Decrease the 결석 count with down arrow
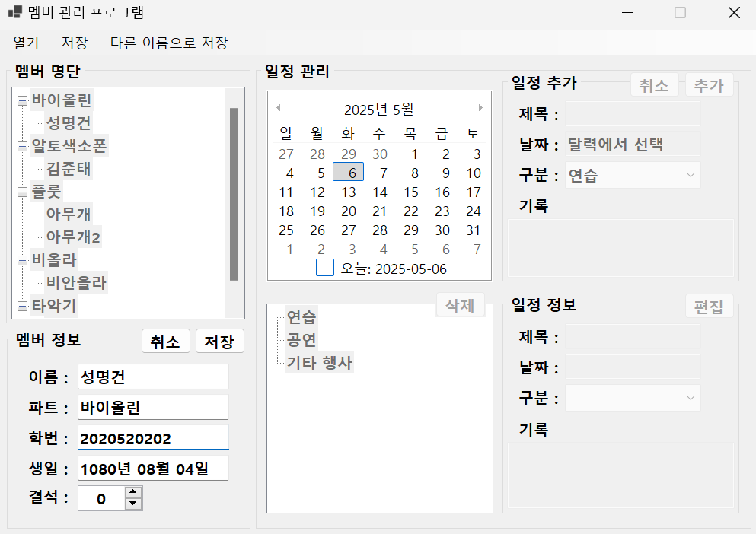This screenshot has width=756, height=534. [x=133, y=504]
